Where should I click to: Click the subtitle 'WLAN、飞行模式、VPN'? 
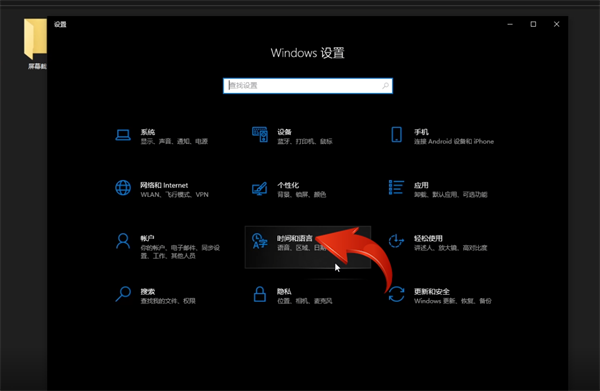(174, 195)
